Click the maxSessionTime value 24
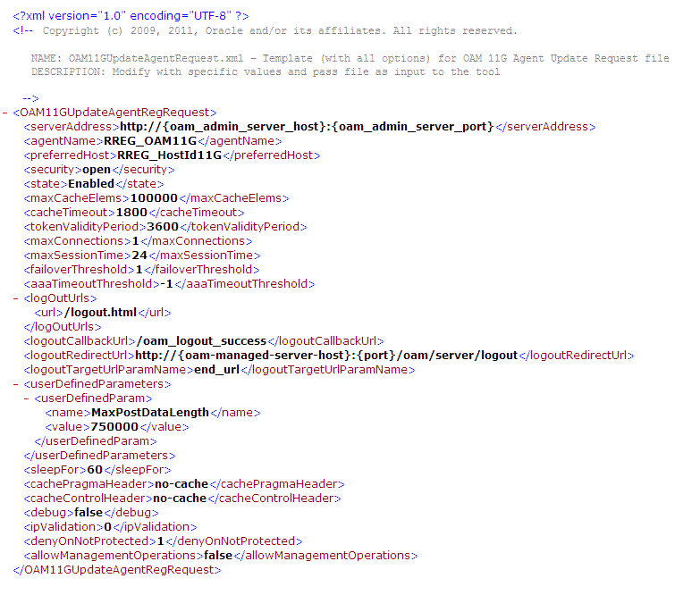The height and width of the screenshot is (595, 700). [139, 256]
